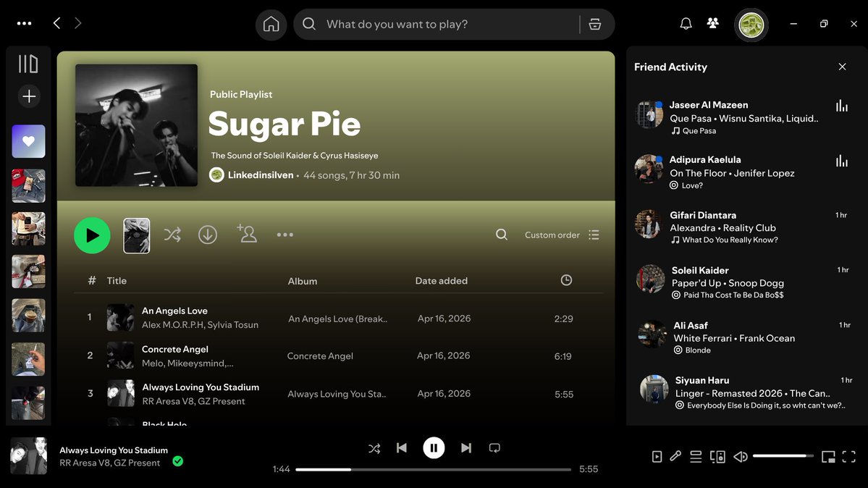
Task: Download the Sugar Pie playlist
Action: click(x=208, y=235)
